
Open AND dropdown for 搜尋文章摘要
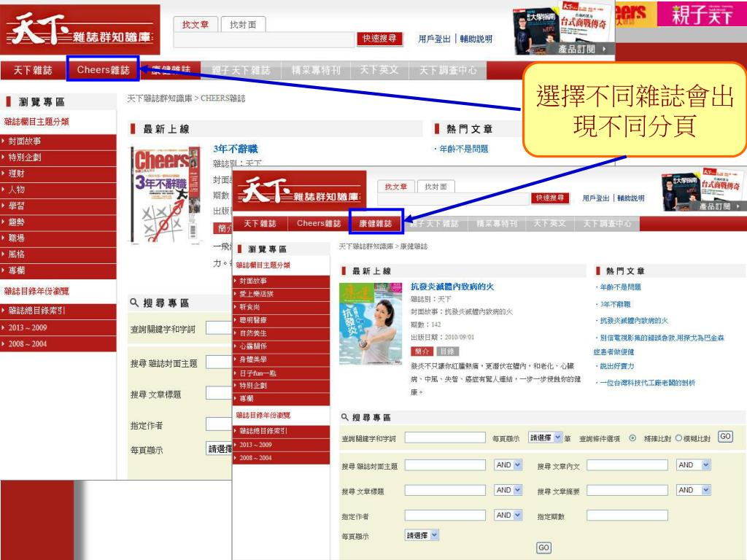694,490
